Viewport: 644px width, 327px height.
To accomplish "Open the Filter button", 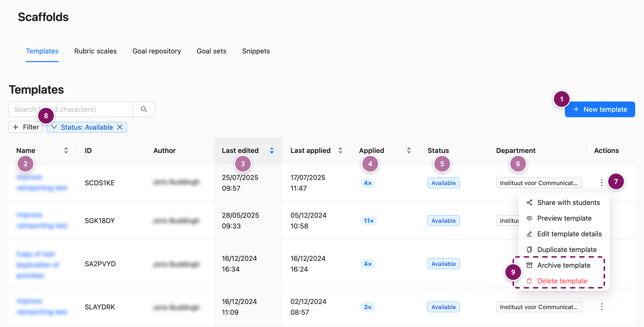I will [26, 127].
